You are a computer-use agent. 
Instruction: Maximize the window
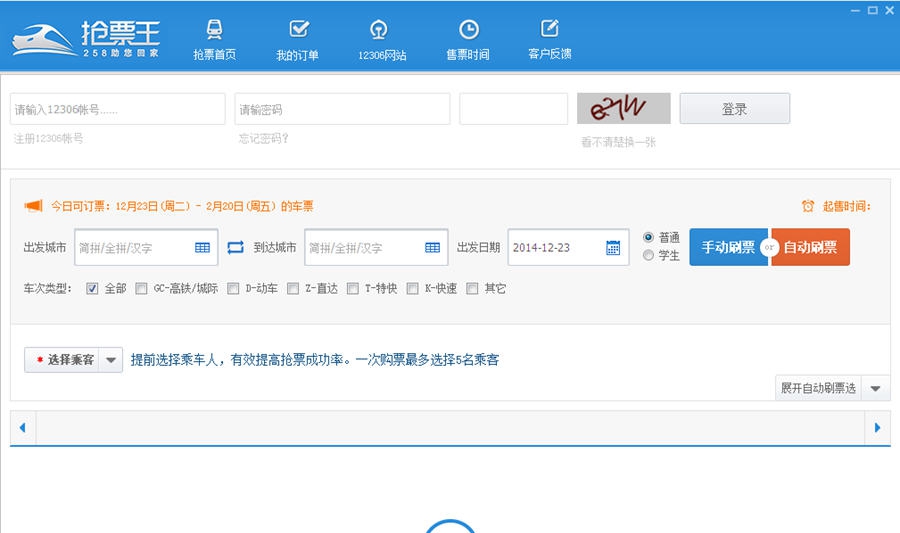[872, 10]
